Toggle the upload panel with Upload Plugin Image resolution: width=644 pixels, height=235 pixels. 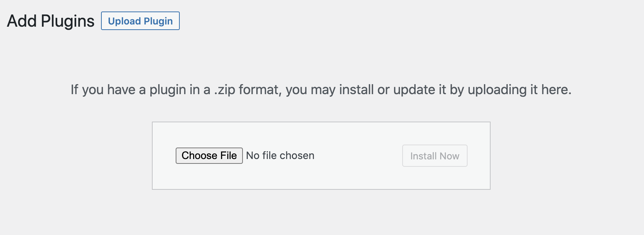[140, 21]
